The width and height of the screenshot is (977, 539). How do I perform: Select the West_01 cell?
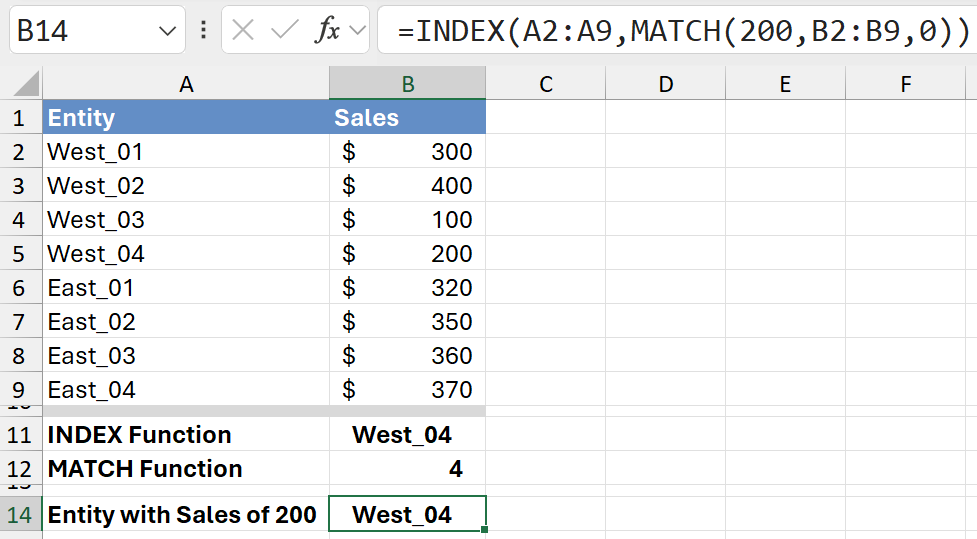tap(186, 151)
